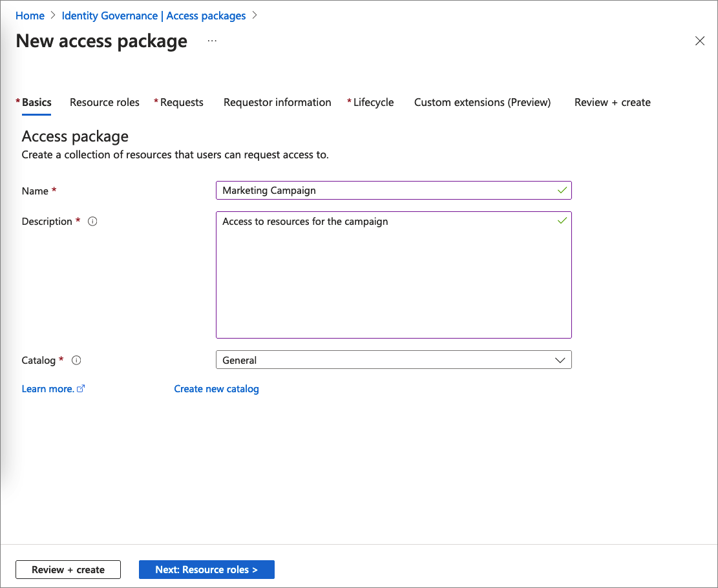
Task: Open the Description tooltip info icon
Action: [92, 221]
